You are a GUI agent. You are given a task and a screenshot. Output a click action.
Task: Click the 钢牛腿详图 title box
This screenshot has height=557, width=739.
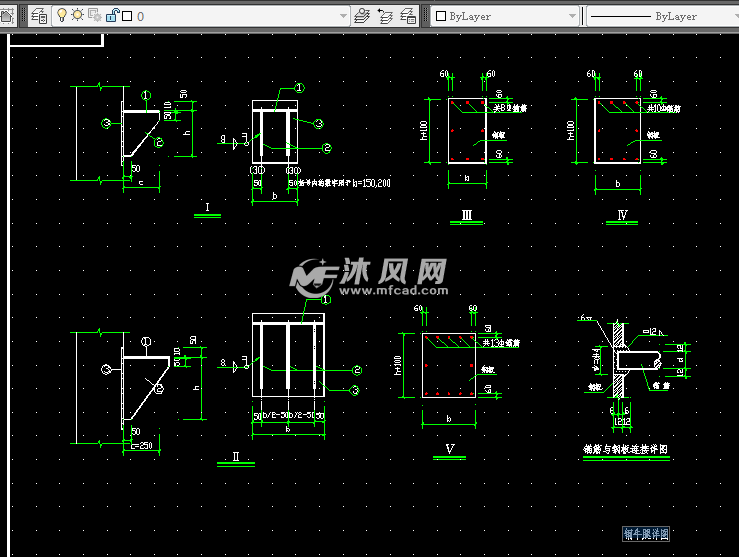pos(644,535)
